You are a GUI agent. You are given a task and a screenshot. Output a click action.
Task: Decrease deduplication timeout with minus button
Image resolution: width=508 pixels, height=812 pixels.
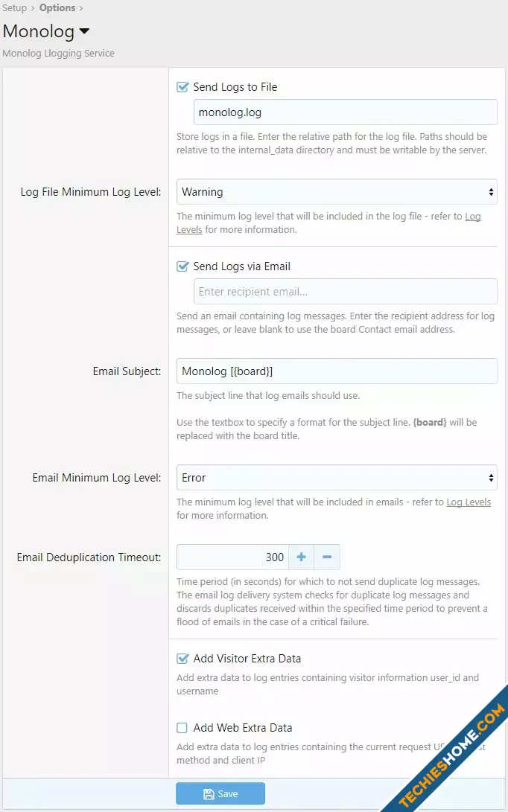[327, 557]
